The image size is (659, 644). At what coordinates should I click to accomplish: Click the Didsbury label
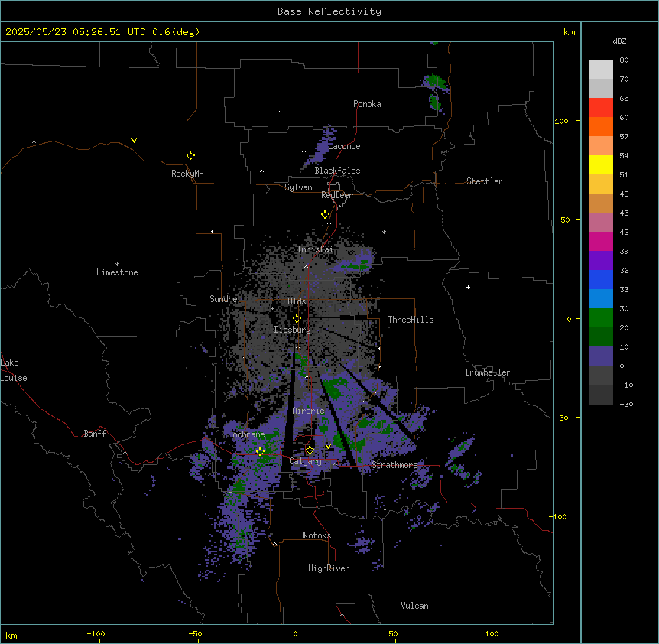click(x=293, y=330)
